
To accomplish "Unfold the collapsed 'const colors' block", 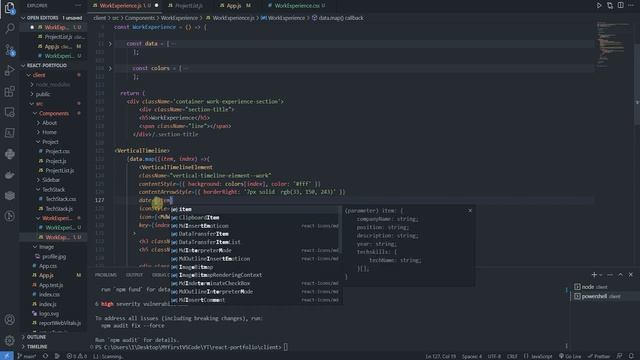I will [110, 69].
